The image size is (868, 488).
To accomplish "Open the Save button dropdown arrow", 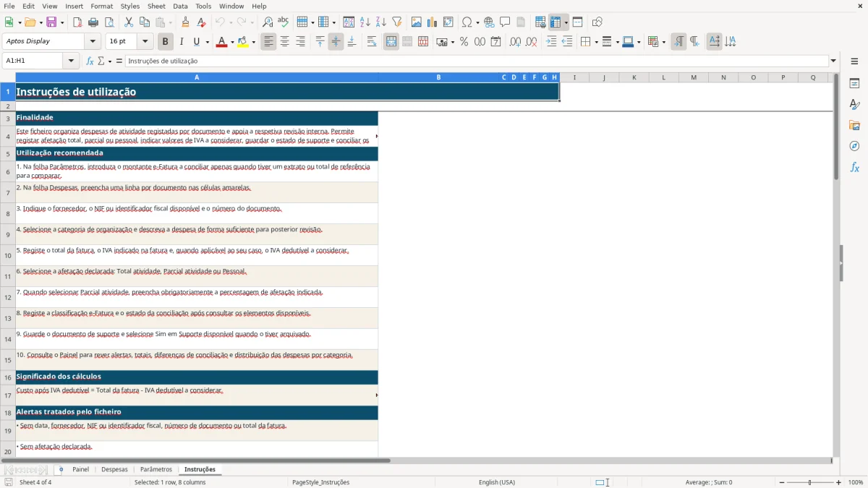I will click(x=62, y=22).
